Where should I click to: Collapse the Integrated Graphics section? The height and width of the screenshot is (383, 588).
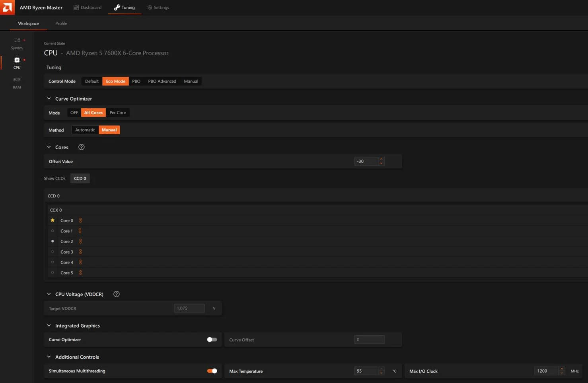tap(49, 325)
